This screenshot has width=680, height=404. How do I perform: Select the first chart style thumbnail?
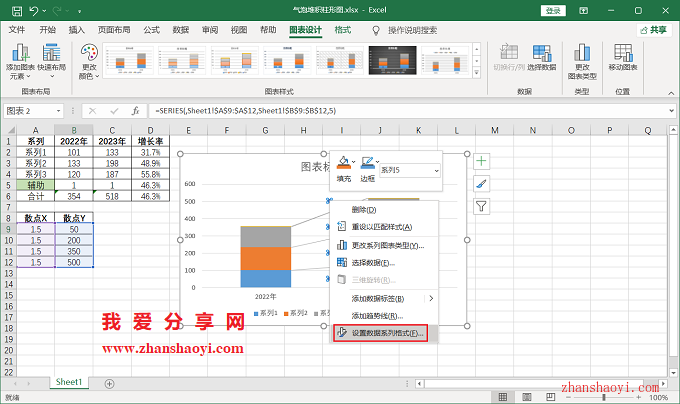pyautogui.click(x=130, y=60)
